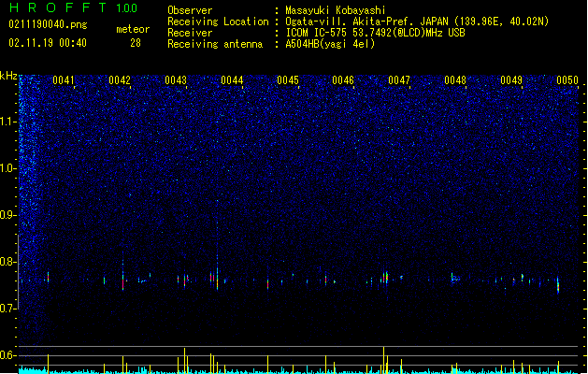
Task: Select the filename 0211190040.png
Action: pyautogui.click(x=48, y=24)
